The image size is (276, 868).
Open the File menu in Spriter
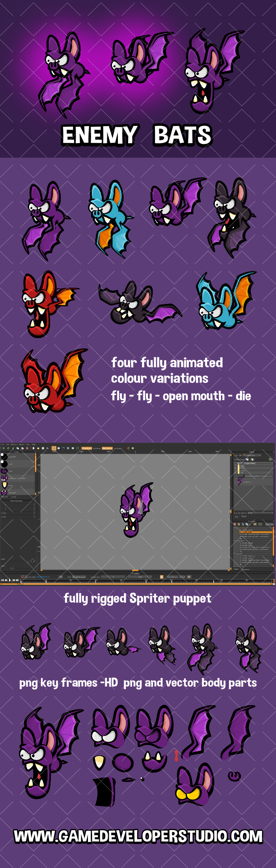click(x=2, y=445)
